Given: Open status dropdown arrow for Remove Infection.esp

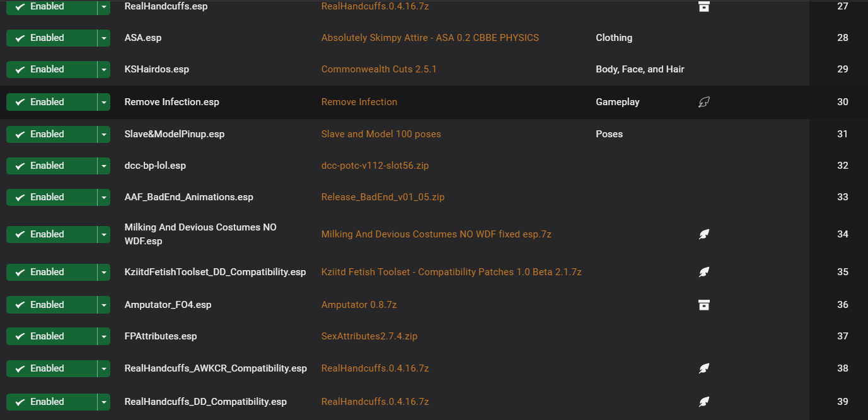Looking at the screenshot, I should [x=104, y=102].
